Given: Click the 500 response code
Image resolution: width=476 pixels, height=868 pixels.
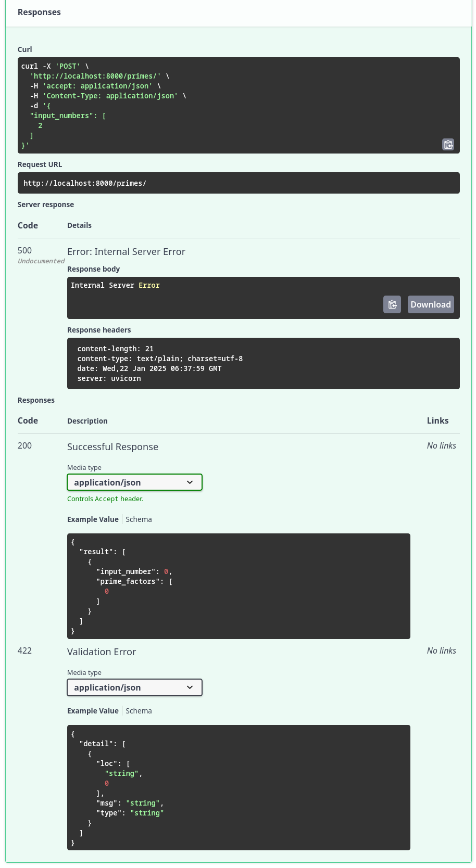Looking at the screenshot, I should pyautogui.click(x=24, y=251).
